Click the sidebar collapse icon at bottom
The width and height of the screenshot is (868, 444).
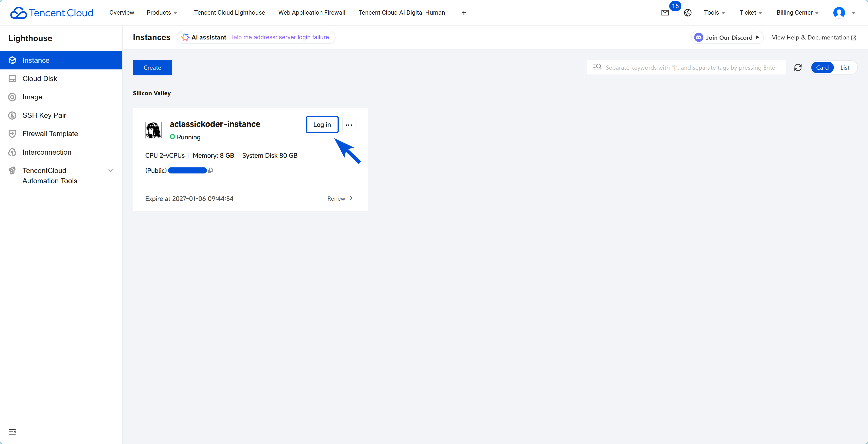[x=12, y=431]
